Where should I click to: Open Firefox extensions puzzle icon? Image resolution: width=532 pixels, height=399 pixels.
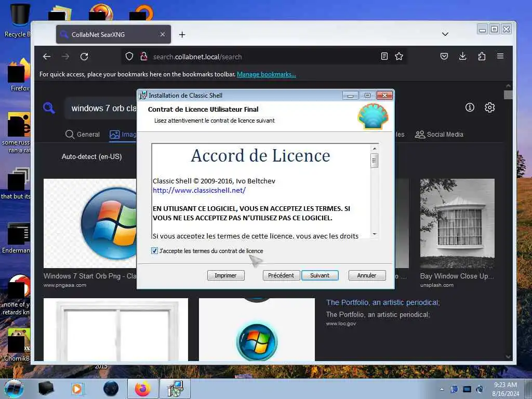pos(482,56)
